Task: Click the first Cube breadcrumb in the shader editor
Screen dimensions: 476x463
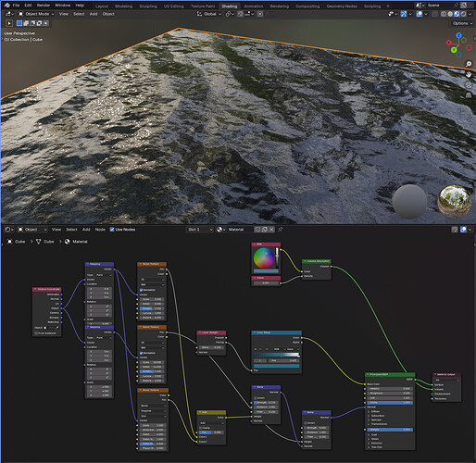Action: [17, 242]
